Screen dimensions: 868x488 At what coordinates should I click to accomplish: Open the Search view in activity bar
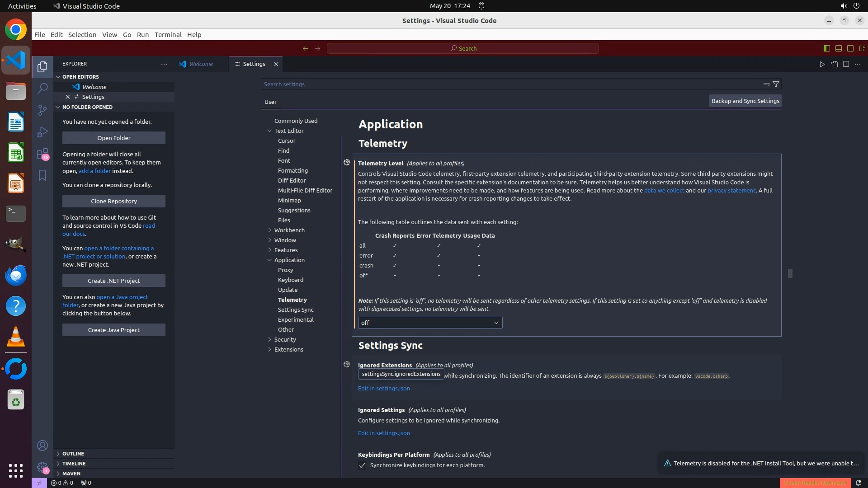[42, 88]
